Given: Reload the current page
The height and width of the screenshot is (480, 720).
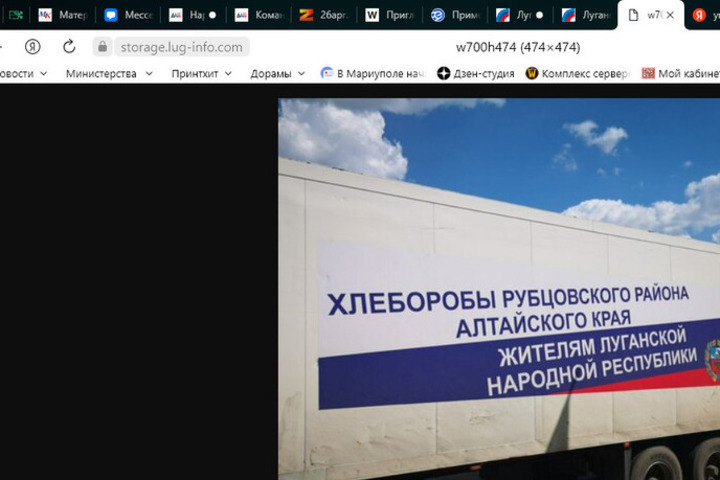Looking at the screenshot, I should tap(69, 47).
